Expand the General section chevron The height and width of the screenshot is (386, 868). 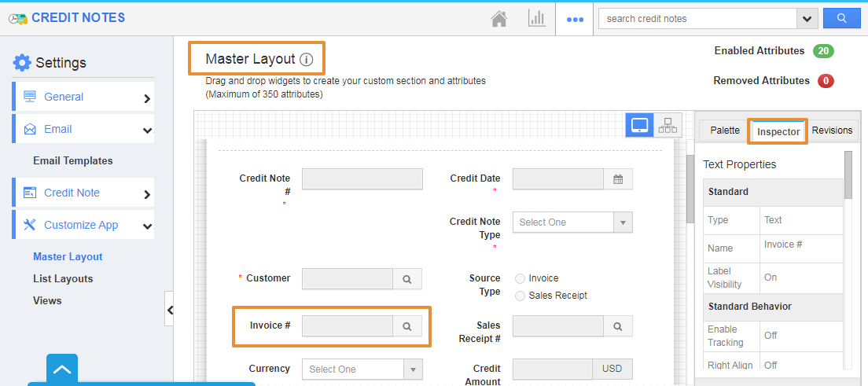coord(147,98)
